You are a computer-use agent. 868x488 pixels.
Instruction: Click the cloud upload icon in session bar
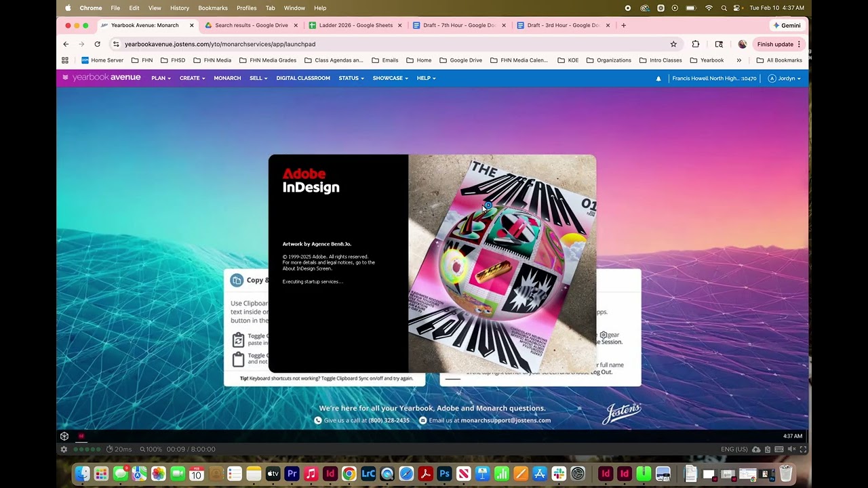click(757, 449)
